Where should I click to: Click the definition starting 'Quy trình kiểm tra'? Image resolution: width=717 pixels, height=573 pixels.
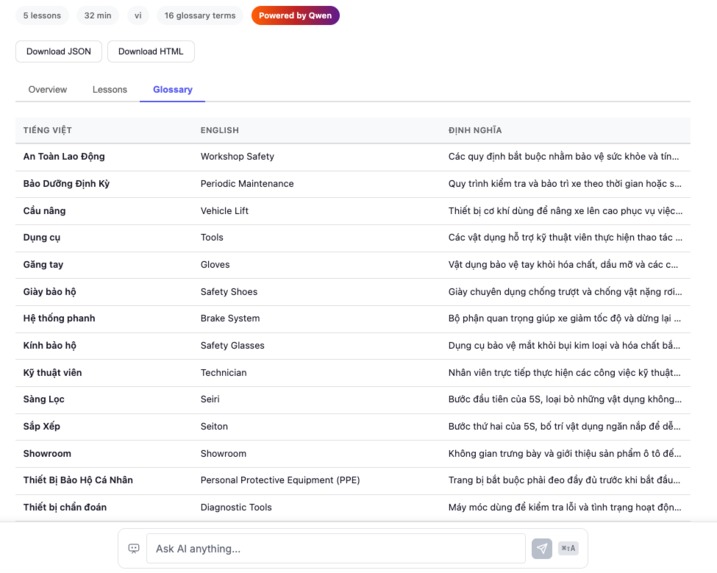565,183
